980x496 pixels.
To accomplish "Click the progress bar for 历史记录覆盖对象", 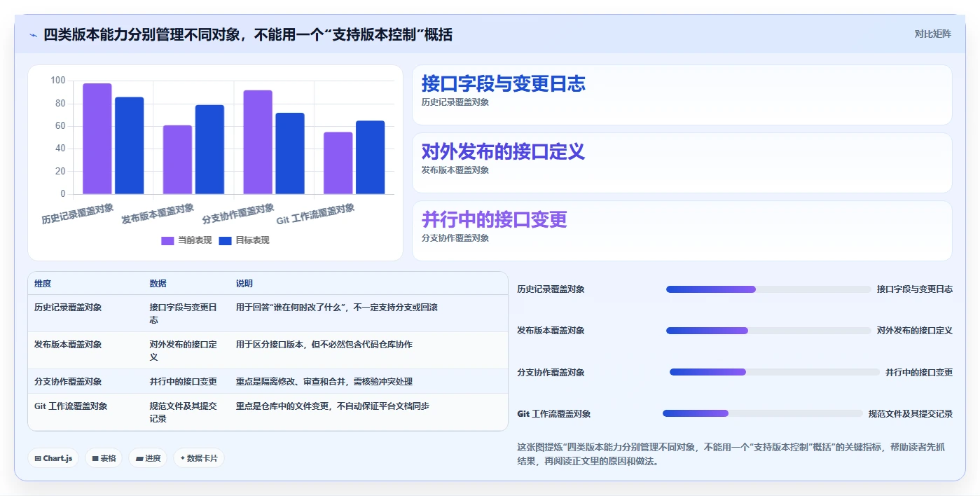I will pos(768,289).
